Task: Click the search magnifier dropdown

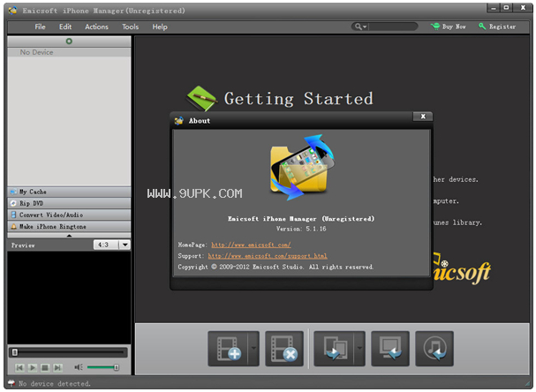Action: click(x=360, y=26)
